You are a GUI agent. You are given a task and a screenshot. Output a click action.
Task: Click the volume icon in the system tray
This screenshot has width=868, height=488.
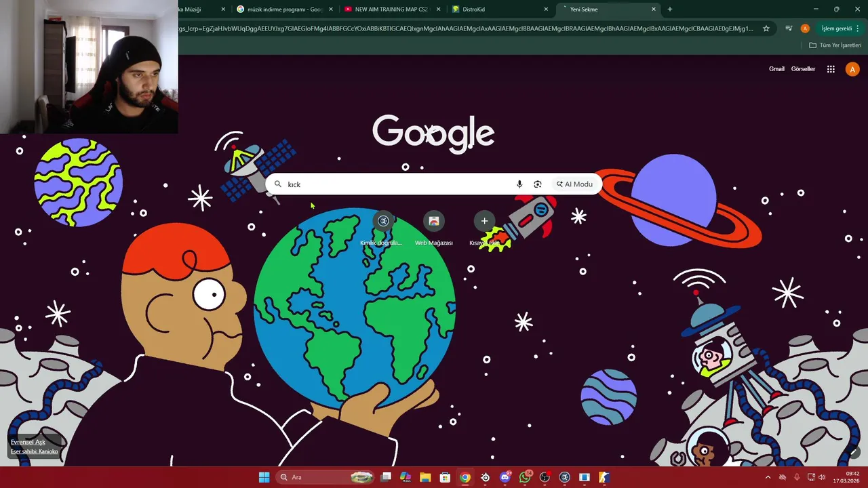click(822, 477)
